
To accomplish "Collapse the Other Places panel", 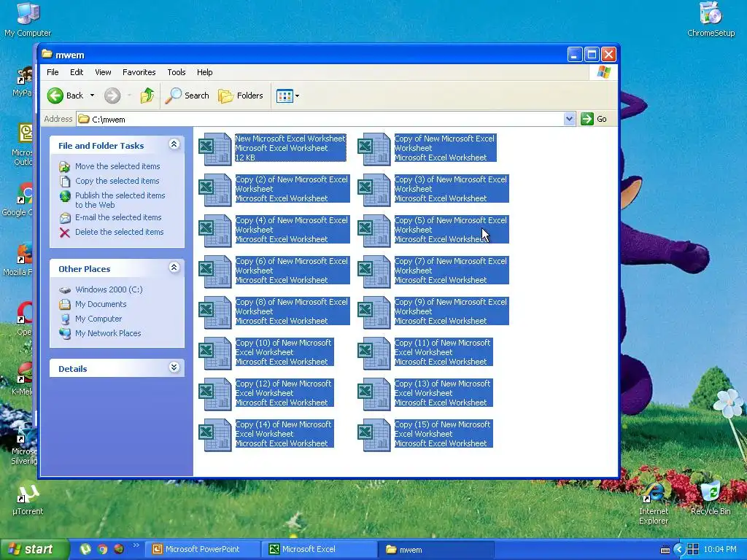I will click(x=174, y=268).
